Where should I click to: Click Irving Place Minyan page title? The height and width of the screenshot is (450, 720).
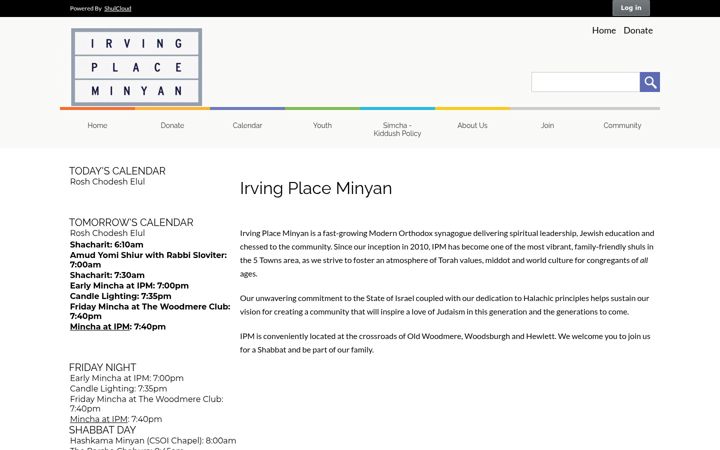(x=316, y=188)
